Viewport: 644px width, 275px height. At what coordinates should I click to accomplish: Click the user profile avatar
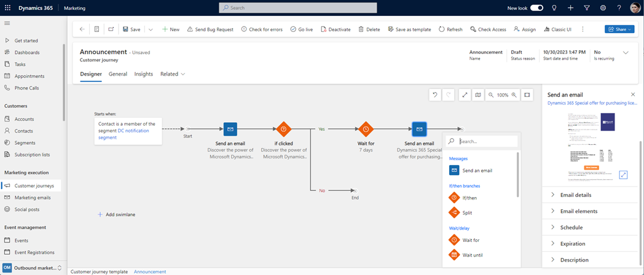click(x=635, y=8)
